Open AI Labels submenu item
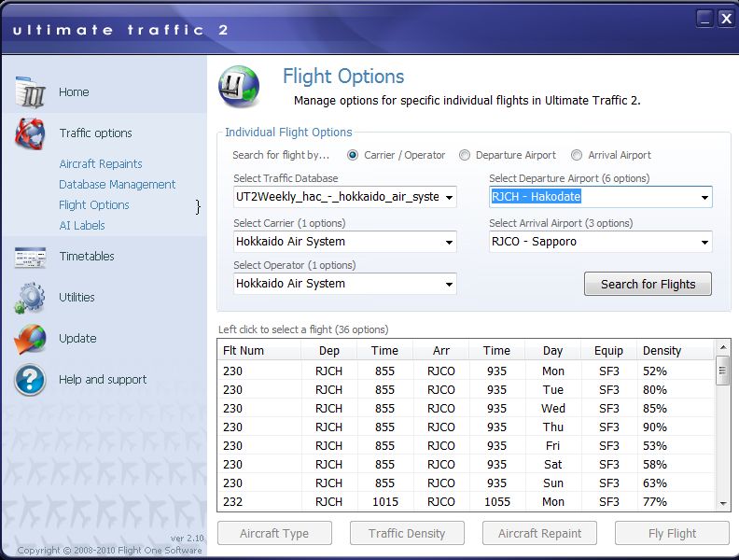This screenshot has height=560, width=739. [82, 226]
